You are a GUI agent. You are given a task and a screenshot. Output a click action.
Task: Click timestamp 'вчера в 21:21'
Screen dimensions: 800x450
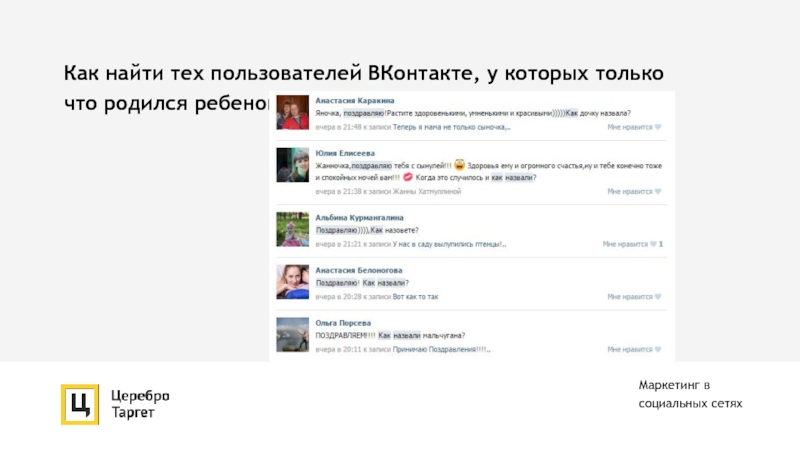pos(338,244)
